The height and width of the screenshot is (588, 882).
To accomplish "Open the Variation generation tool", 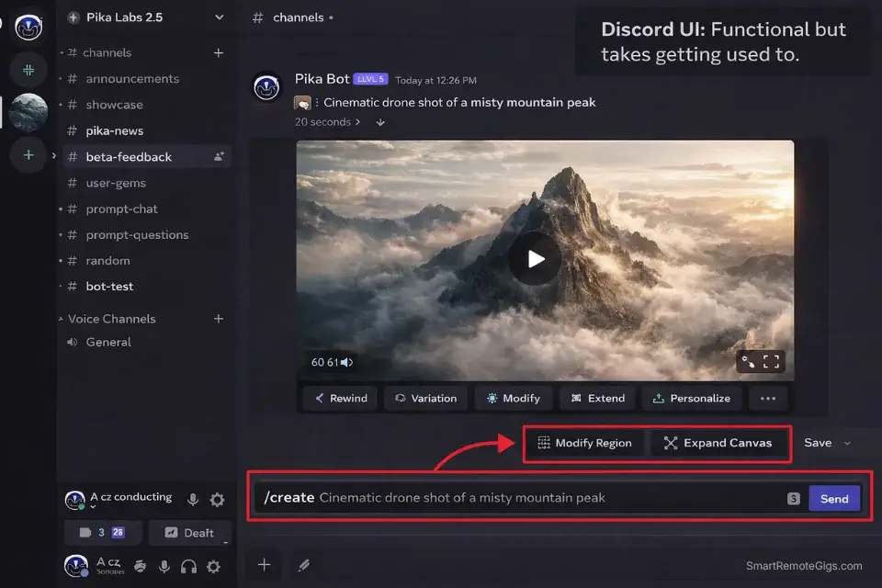I will 425,398.
